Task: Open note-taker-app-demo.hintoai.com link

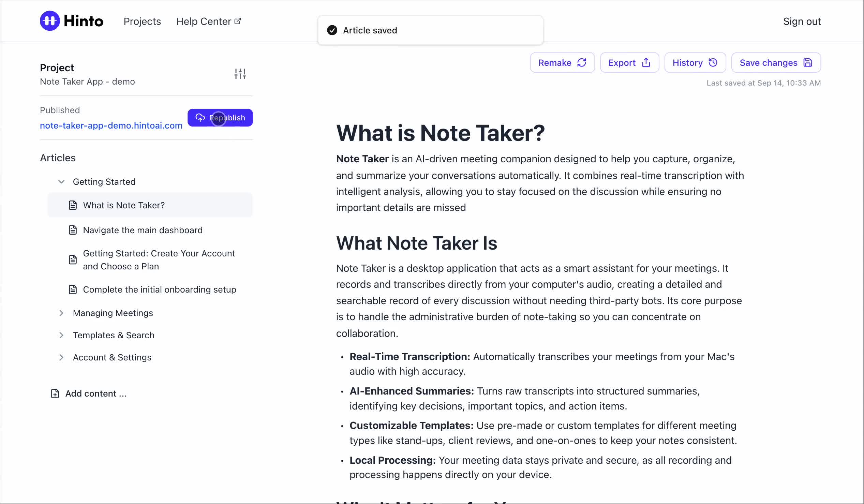Action: pos(111,125)
